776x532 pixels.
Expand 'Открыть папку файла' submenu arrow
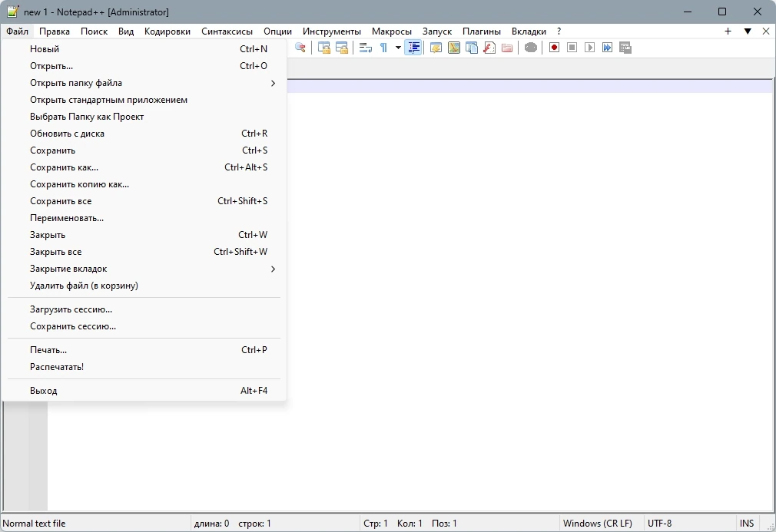click(x=273, y=83)
